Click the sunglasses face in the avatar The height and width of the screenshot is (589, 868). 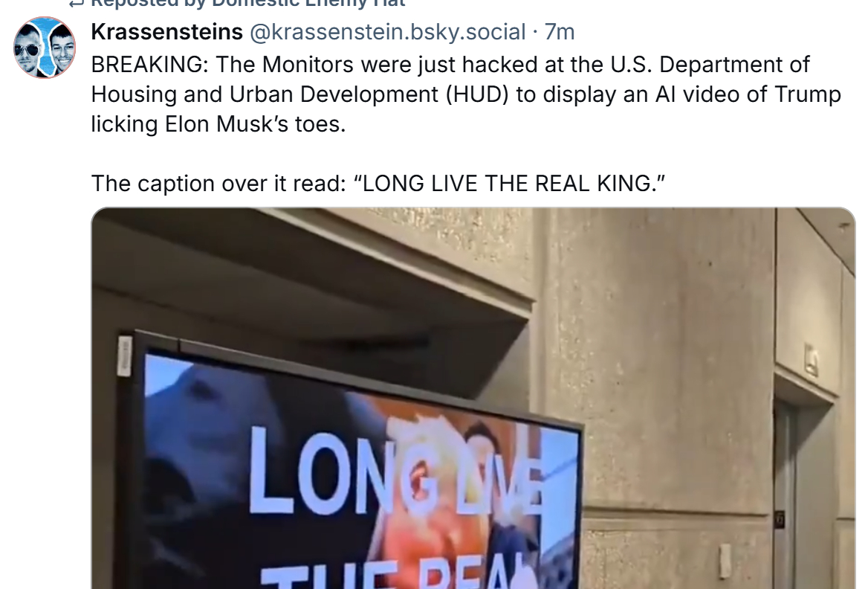(27, 49)
